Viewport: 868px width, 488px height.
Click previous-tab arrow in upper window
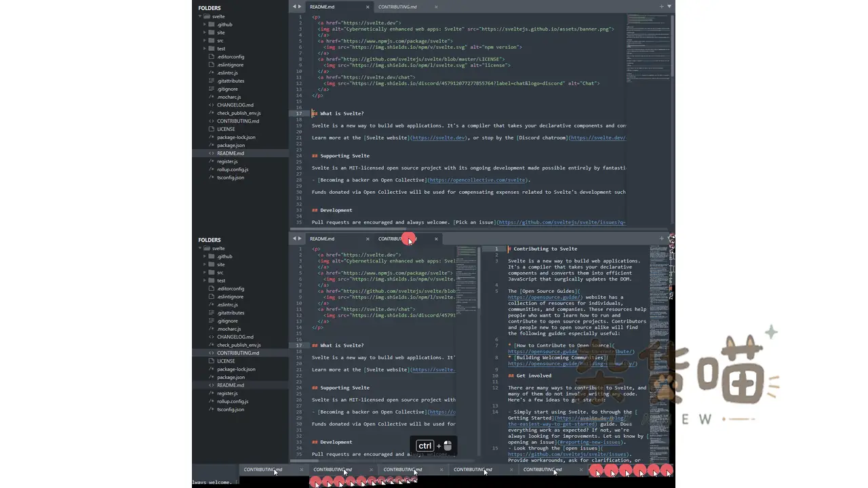[294, 7]
